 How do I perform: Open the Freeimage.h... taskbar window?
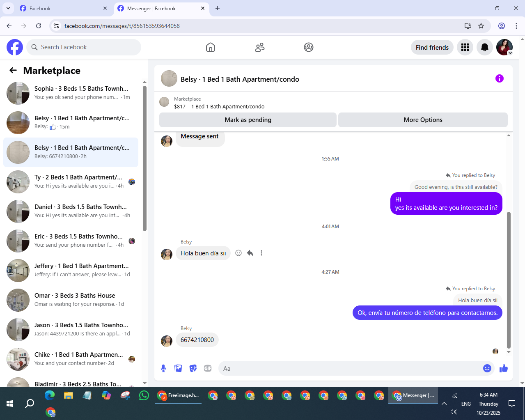point(179,395)
